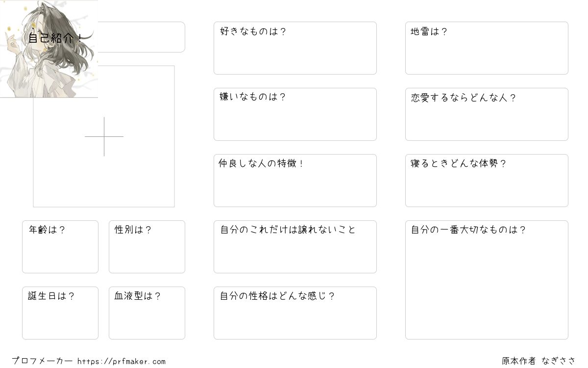Select the 恋愛するならどんな人？ box

coord(487,114)
